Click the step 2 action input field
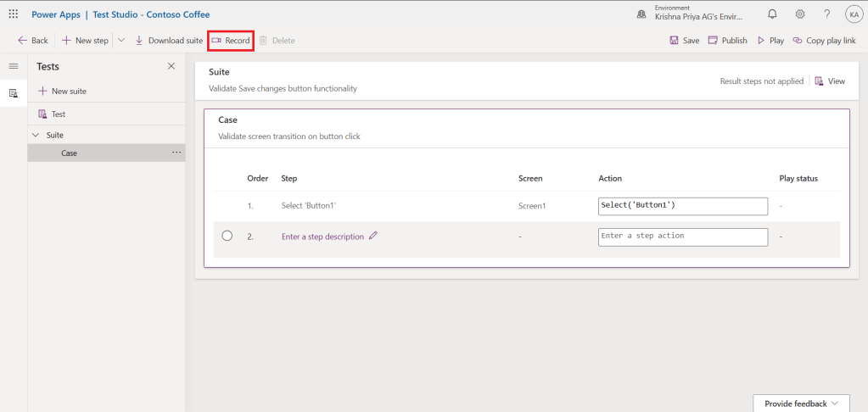The width and height of the screenshot is (868, 412). 682,237
